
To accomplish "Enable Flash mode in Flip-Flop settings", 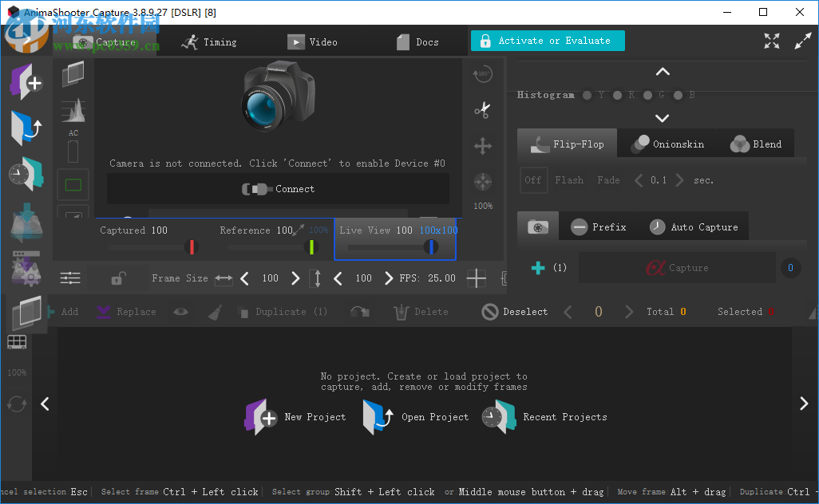I will tap(569, 180).
